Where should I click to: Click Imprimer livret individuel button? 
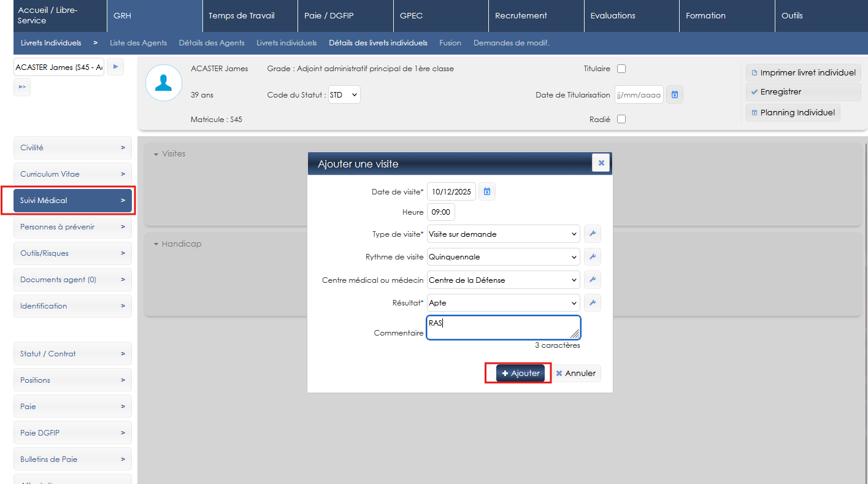pyautogui.click(x=803, y=73)
